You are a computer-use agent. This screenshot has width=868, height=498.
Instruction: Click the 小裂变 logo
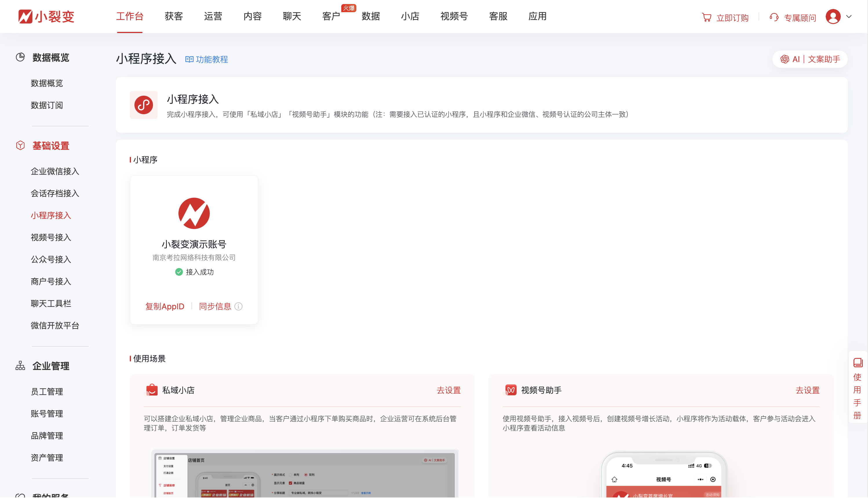coord(46,16)
